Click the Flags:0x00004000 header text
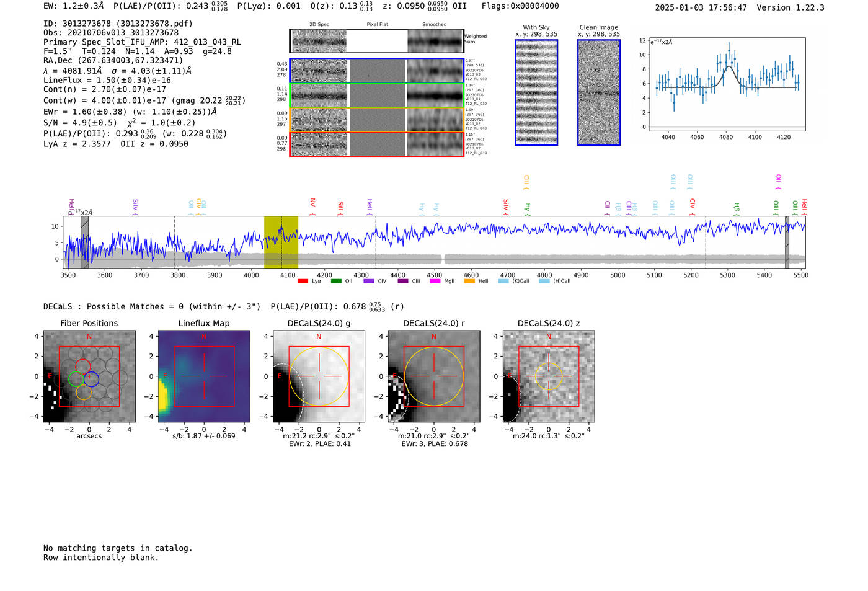The width and height of the screenshot is (868, 591). 520,6
